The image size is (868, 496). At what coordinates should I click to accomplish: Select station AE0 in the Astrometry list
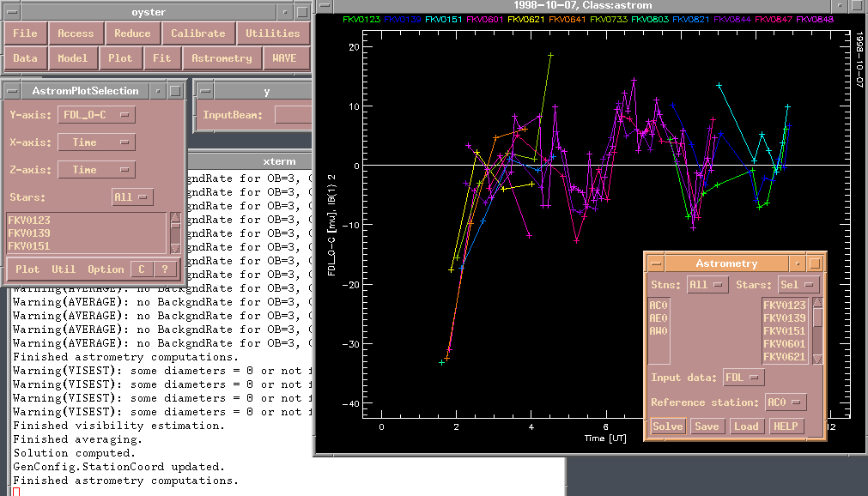click(659, 318)
